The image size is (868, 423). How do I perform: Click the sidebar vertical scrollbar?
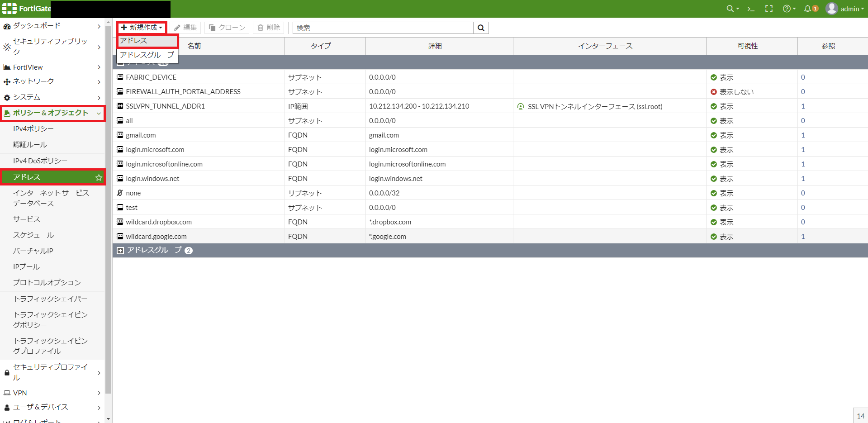click(108, 208)
